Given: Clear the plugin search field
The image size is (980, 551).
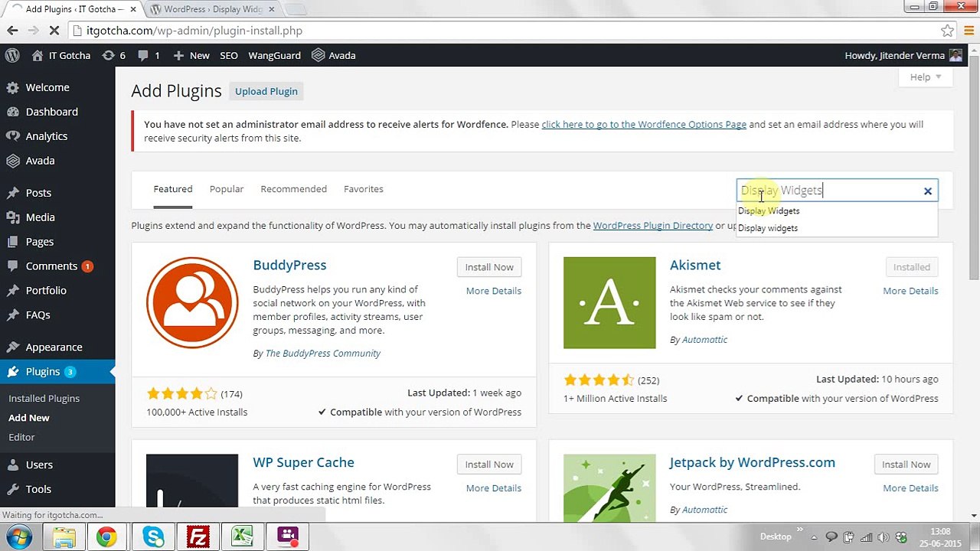Looking at the screenshot, I should (928, 191).
